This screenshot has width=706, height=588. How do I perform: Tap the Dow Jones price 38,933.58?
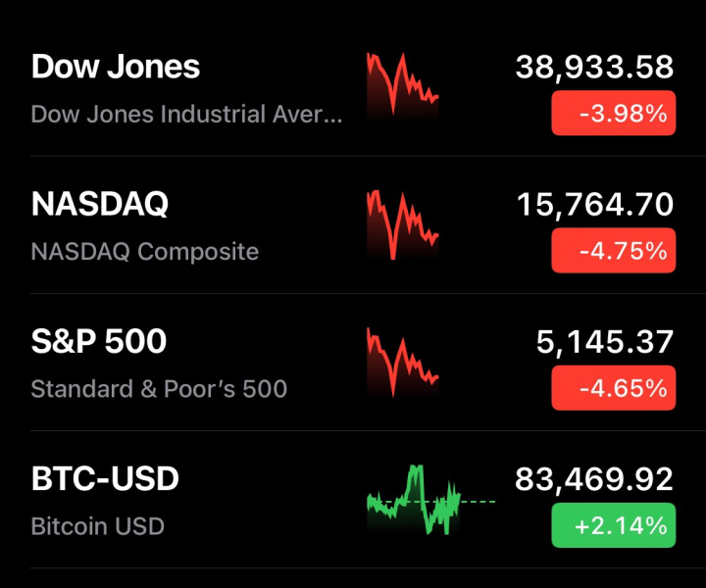(594, 67)
